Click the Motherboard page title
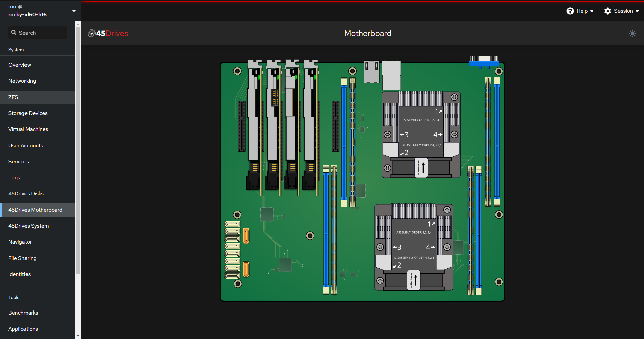644x339 pixels. coord(368,33)
